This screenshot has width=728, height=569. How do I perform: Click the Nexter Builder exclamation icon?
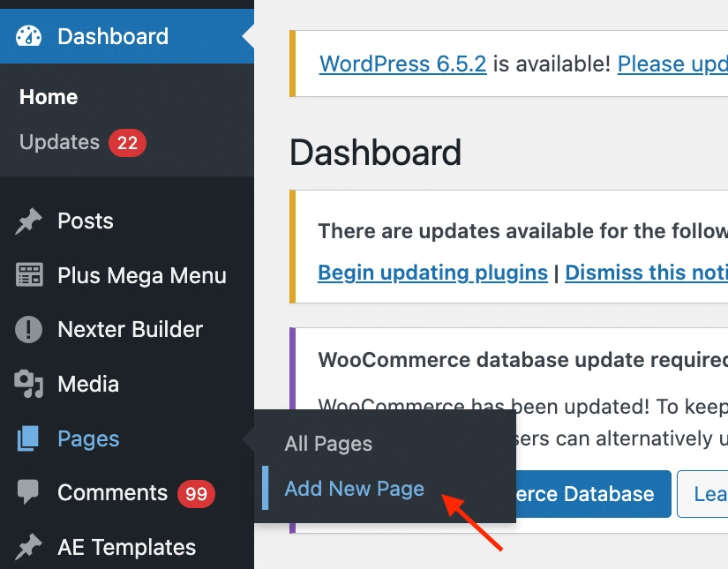pos(29,330)
